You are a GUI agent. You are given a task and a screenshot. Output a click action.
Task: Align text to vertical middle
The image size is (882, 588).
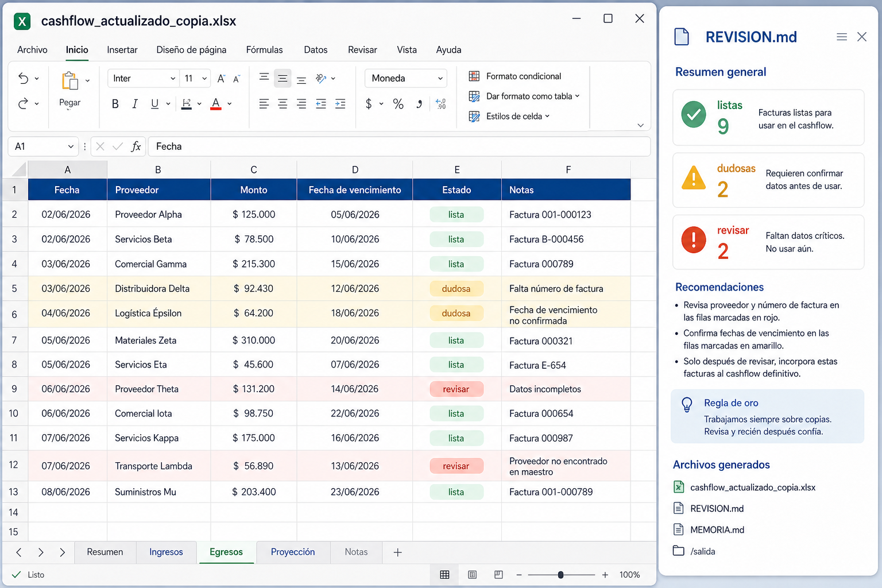point(283,78)
